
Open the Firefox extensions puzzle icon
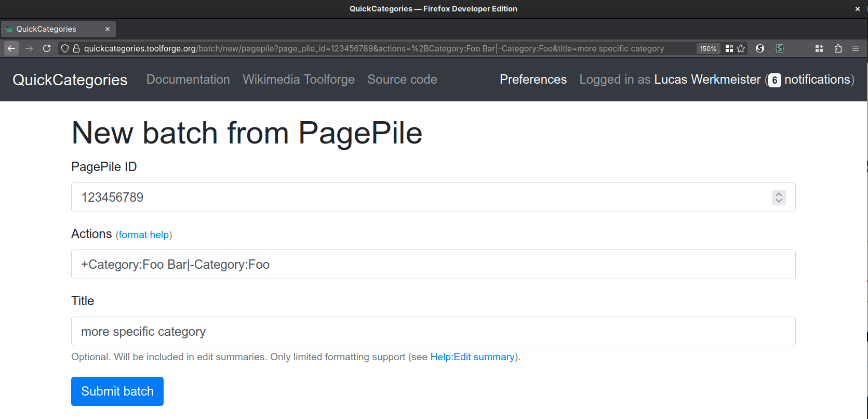click(838, 48)
